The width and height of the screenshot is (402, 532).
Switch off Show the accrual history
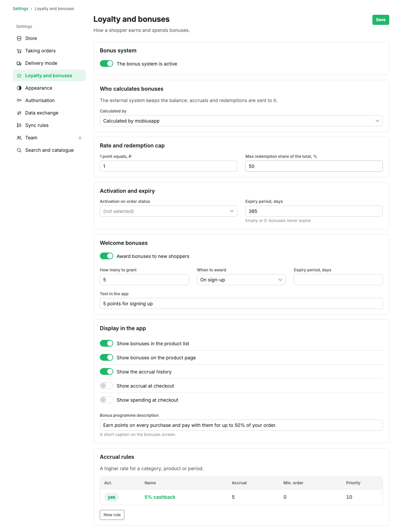[x=107, y=371]
